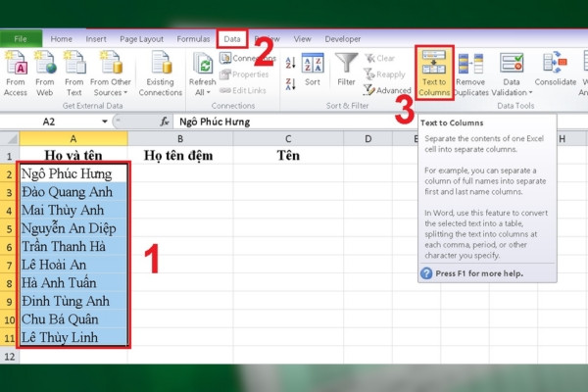Clear the current filter
588x392 pixels.
[379, 58]
